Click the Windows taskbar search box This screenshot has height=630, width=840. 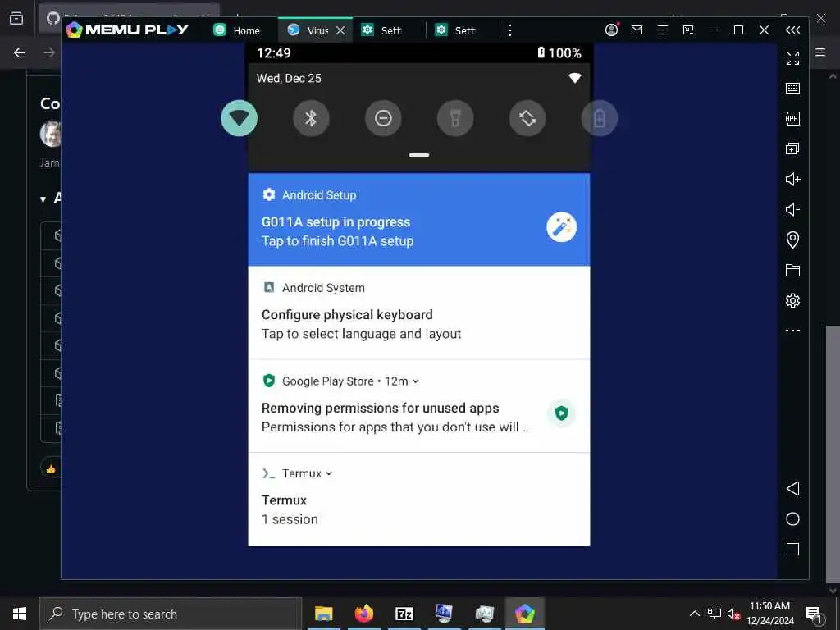(171, 614)
